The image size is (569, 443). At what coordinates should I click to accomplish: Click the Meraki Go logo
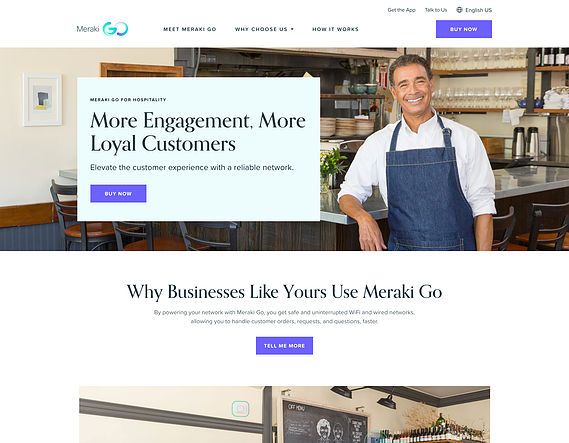[x=102, y=29]
